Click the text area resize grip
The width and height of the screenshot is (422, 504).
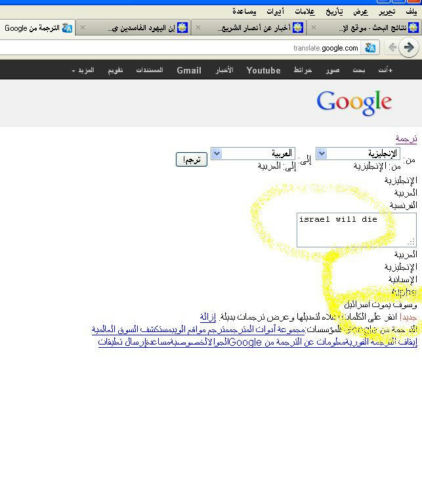pyautogui.click(x=411, y=242)
